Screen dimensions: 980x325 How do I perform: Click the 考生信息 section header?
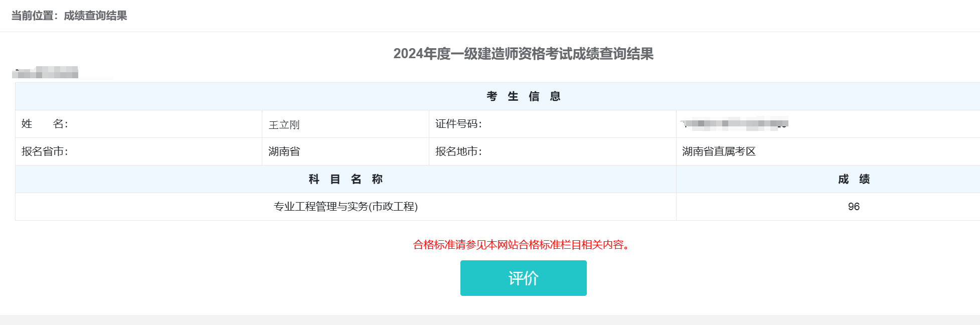coord(523,96)
